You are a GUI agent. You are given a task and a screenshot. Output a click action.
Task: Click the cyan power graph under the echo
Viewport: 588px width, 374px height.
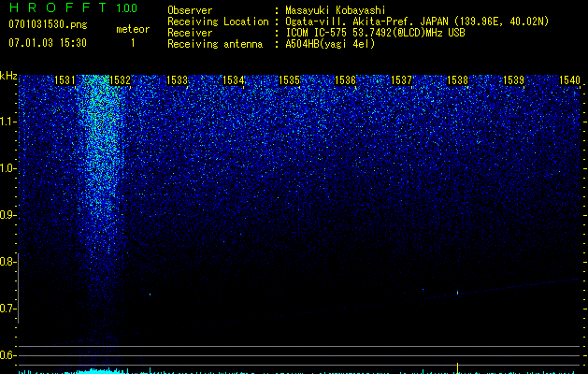[x=101, y=371]
